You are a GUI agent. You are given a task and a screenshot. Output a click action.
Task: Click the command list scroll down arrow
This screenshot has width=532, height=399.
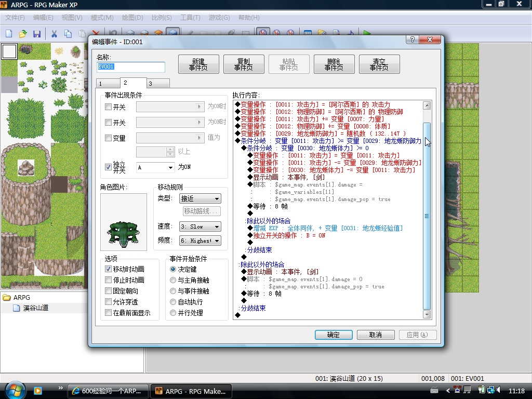pos(427,314)
